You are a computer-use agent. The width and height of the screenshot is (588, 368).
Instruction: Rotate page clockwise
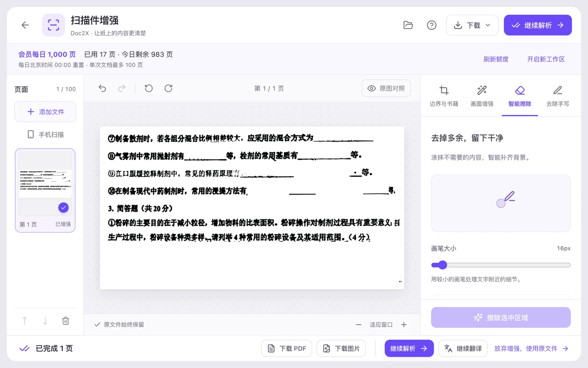(168, 88)
